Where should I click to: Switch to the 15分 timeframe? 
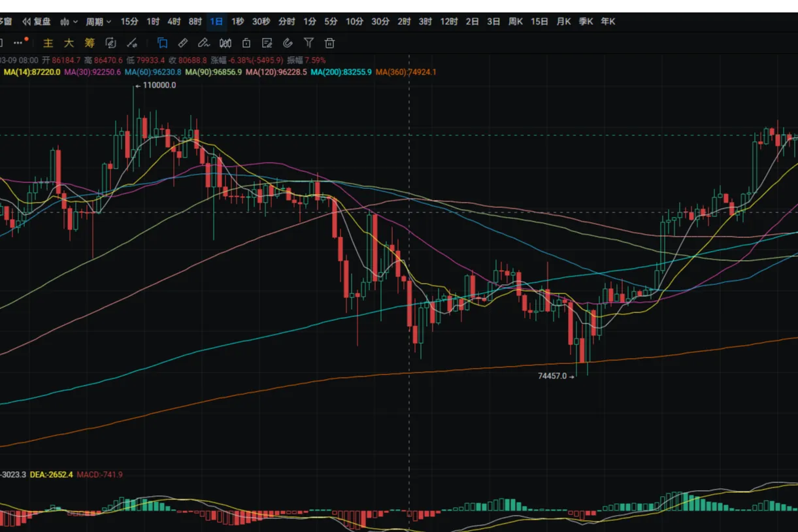pyautogui.click(x=129, y=22)
